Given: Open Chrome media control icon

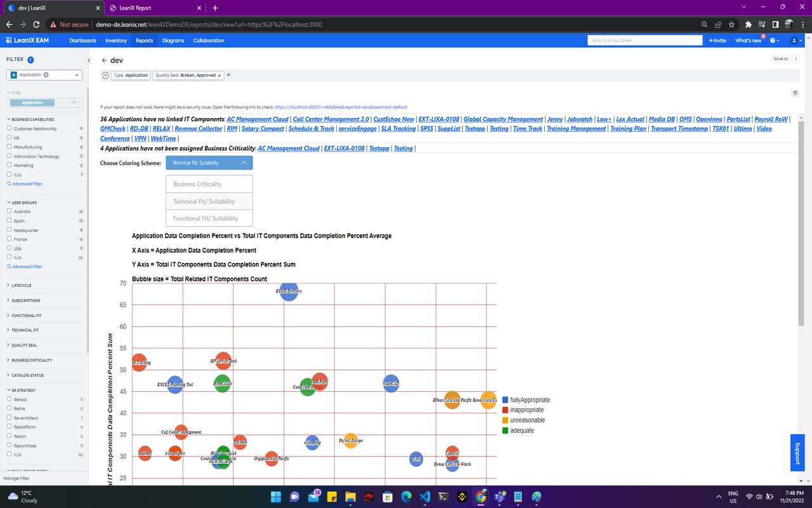Looking at the screenshot, I should (x=762, y=24).
